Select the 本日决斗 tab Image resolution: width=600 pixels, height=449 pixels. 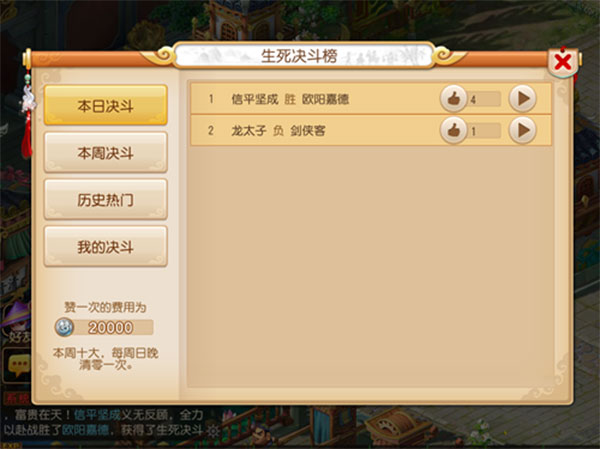pos(106,105)
